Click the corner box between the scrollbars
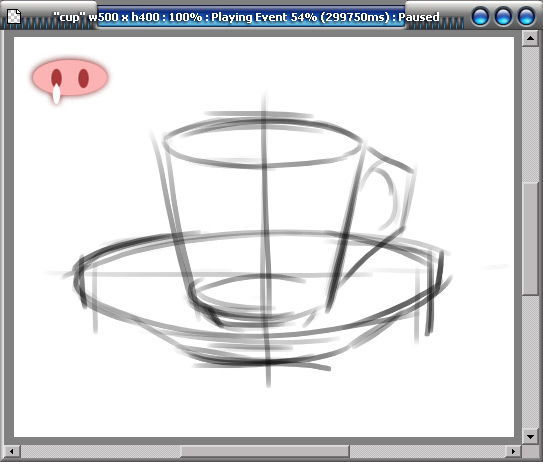This screenshot has width=543, height=462. tap(530, 451)
